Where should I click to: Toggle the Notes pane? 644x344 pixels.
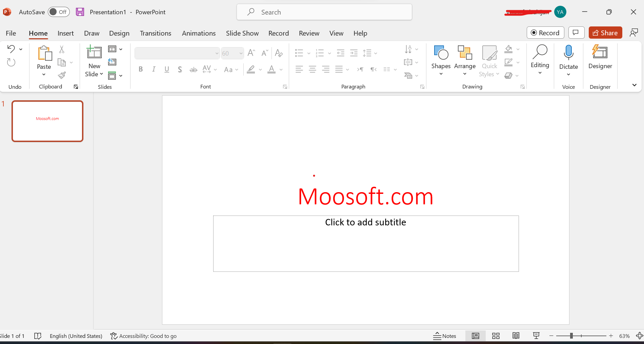[445, 336]
